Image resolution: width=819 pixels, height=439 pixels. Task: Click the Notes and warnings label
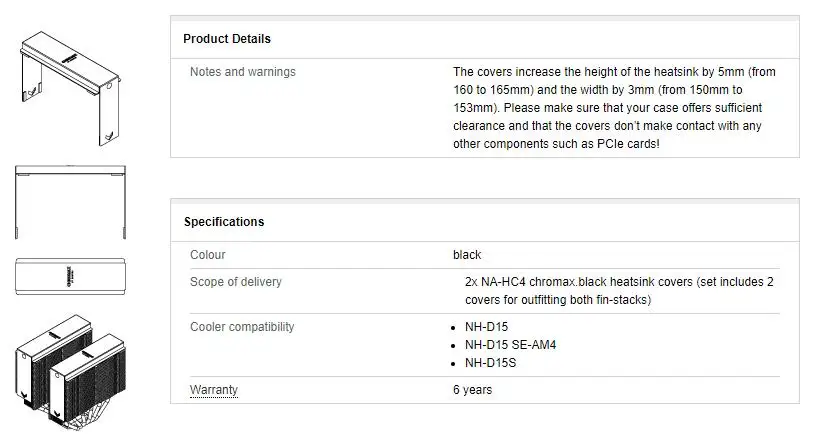click(243, 72)
